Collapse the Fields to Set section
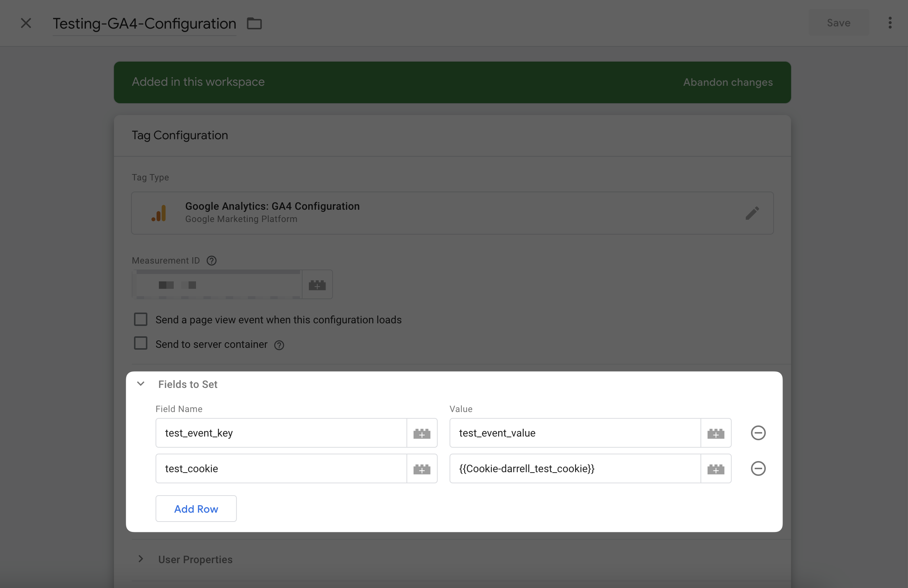The width and height of the screenshot is (908, 588). (141, 384)
